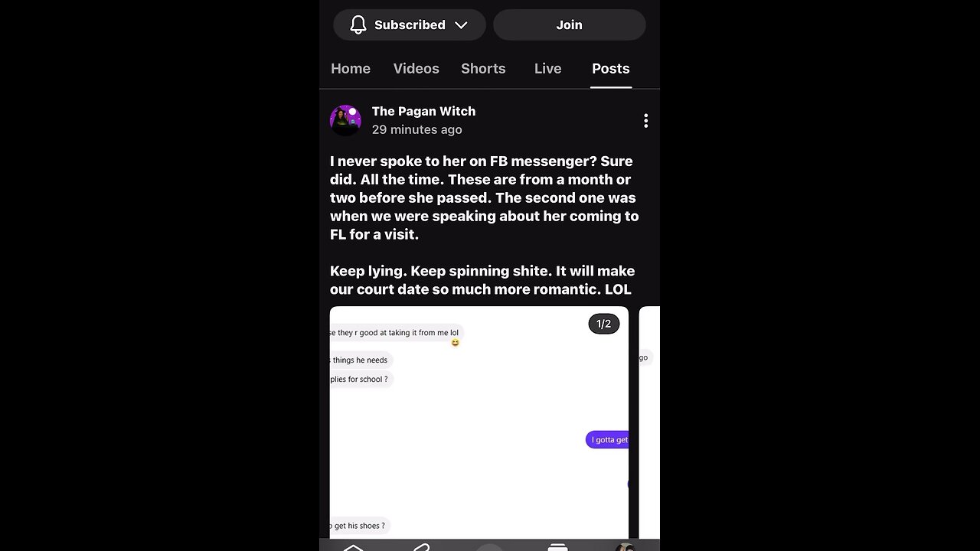View the second image peeking at right
The image size is (980, 551).
(649, 422)
